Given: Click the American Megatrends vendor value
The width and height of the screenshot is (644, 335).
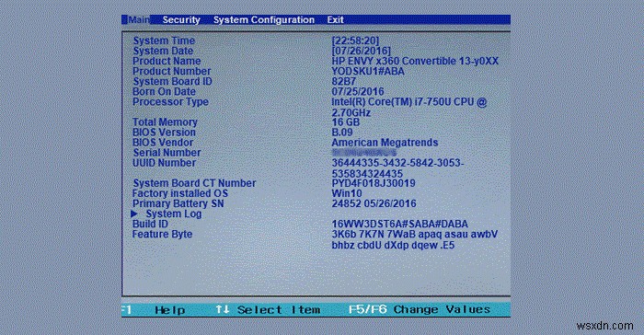Looking at the screenshot, I should tap(385, 143).
